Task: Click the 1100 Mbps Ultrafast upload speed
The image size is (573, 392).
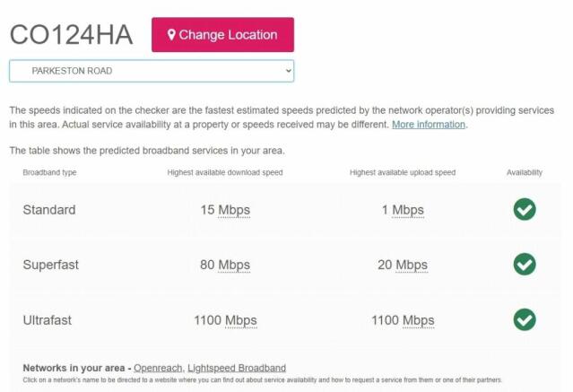Action: pyautogui.click(x=403, y=321)
